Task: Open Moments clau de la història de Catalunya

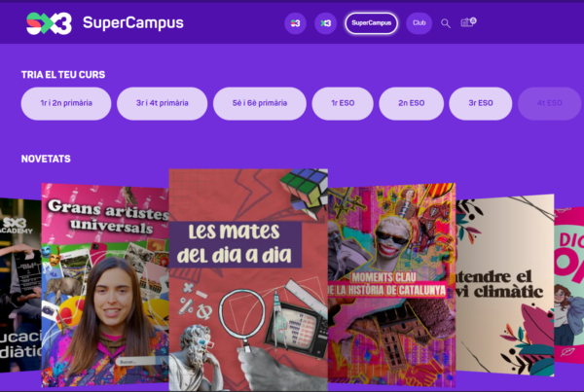Action: [x=392, y=285]
